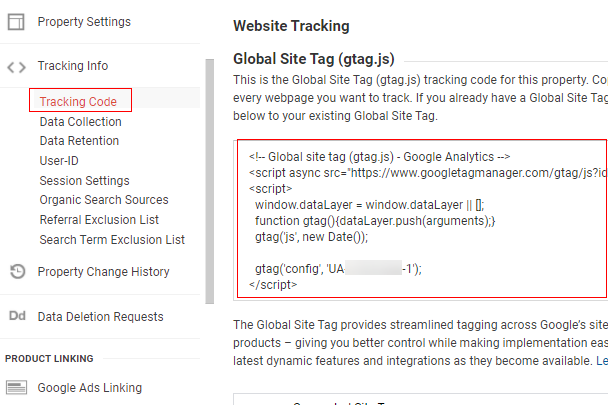Collapse the Tracking Info section
This screenshot has height=405, width=608.
pos(73,66)
